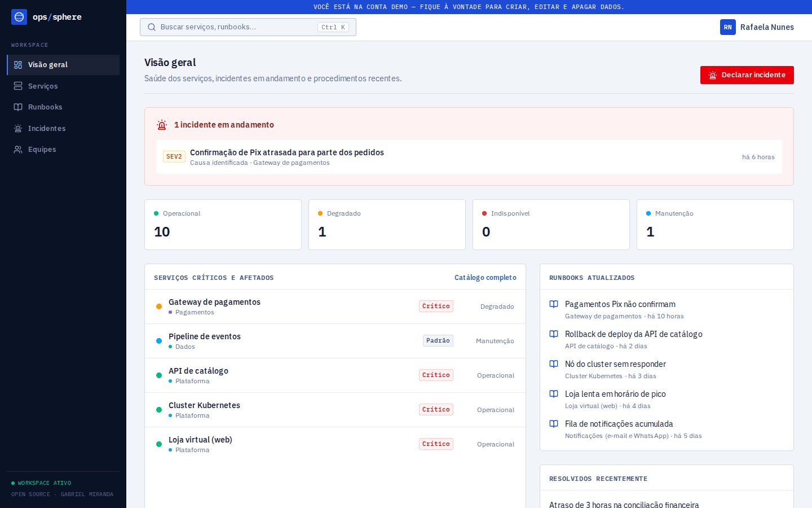Open the Pipeline de eventos service
The width and height of the screenshot is (812, 508).
click(335, 341)
